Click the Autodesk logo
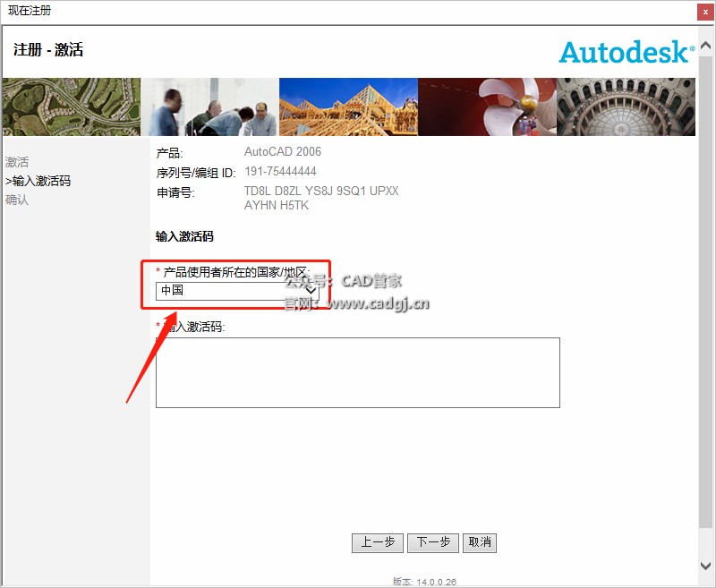The width and height of the screenshot is (716, 588). tap(627, 52)
